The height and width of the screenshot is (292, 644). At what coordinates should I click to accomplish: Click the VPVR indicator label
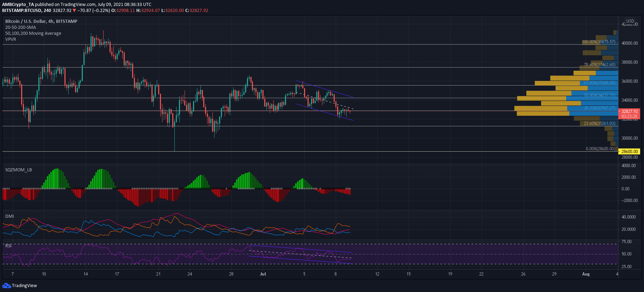pos(11,39)
